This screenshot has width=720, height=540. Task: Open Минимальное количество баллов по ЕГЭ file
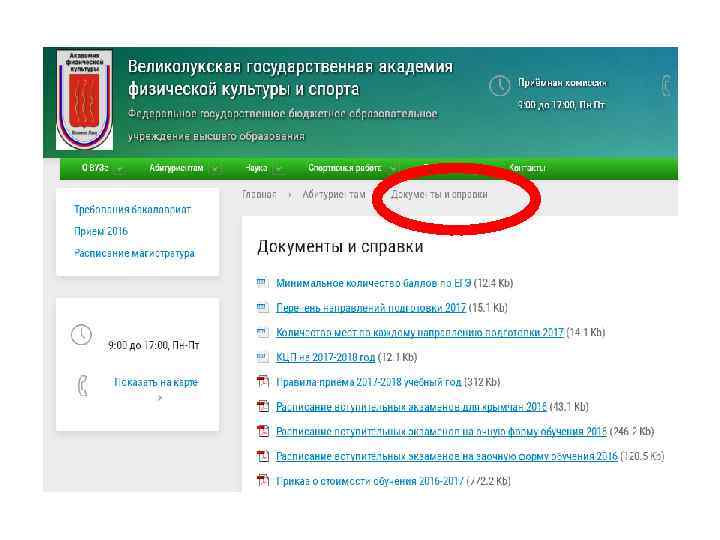pyautogui.click(x=373, y=283)
